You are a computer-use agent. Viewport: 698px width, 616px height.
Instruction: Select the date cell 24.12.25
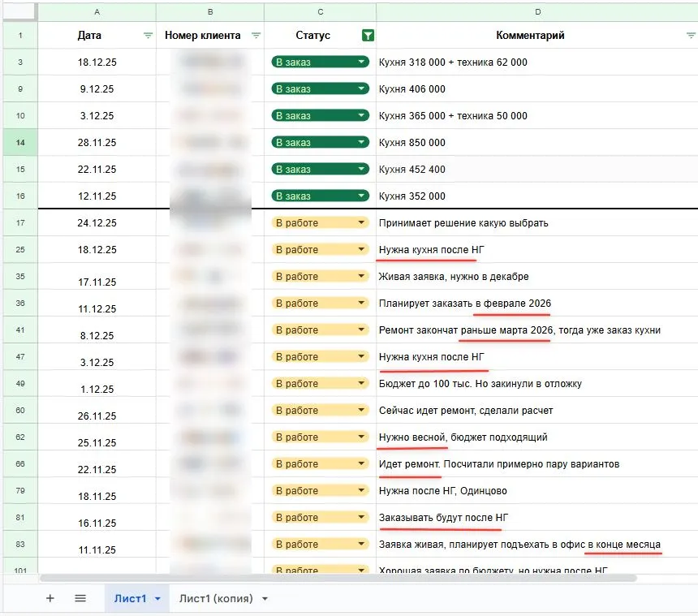(x=97, y=223)
